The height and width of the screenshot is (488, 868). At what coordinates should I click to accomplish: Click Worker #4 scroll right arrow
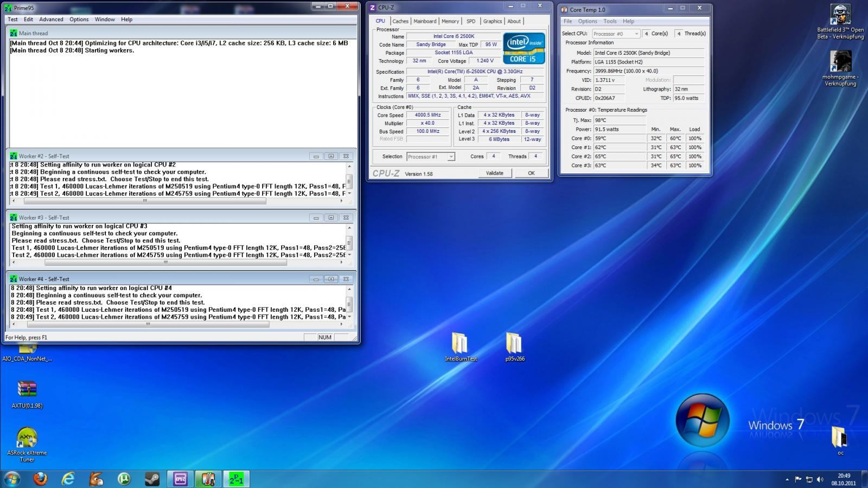341,324
